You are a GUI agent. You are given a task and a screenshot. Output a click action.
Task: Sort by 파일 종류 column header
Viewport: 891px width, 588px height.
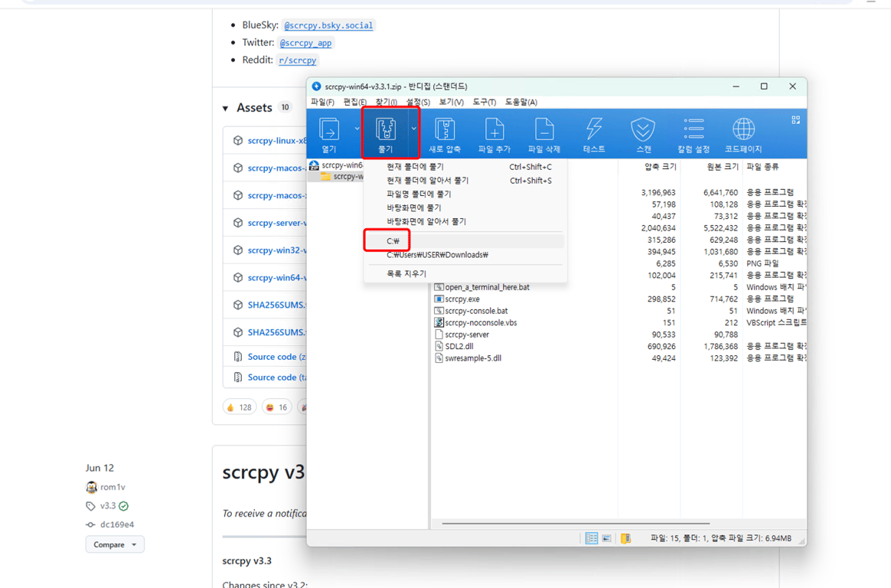tap(762, 167)
